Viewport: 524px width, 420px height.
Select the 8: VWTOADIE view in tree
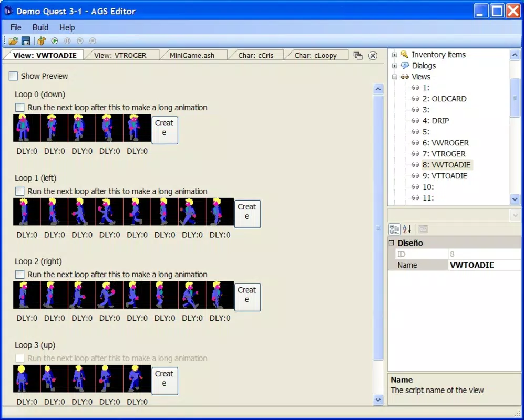446,165
